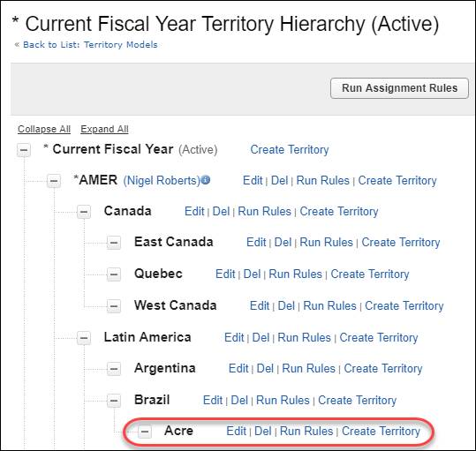Select the West Canada tree item
476x451 pixels.
(175, 305)
